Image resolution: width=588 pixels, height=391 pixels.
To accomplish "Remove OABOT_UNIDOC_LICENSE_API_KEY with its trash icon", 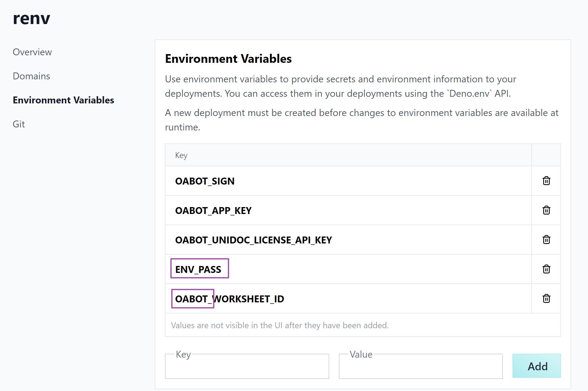I will pos(546,240).
